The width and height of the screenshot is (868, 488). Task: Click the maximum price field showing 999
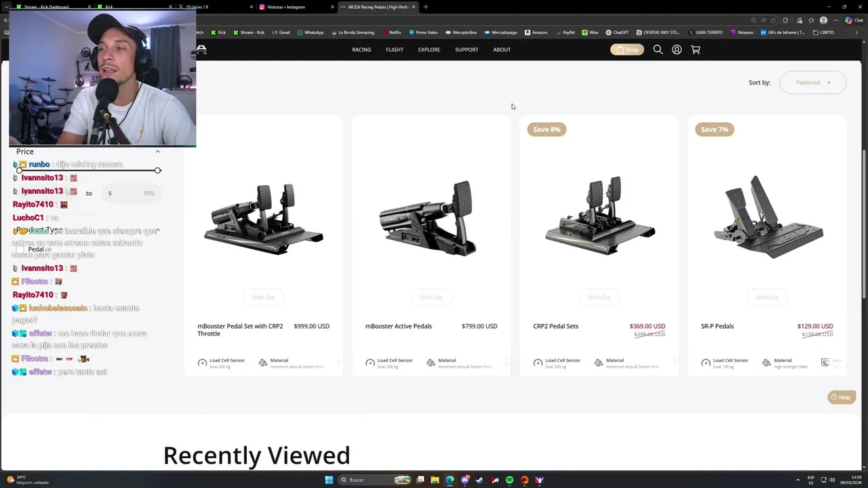[x=133, y=193]
